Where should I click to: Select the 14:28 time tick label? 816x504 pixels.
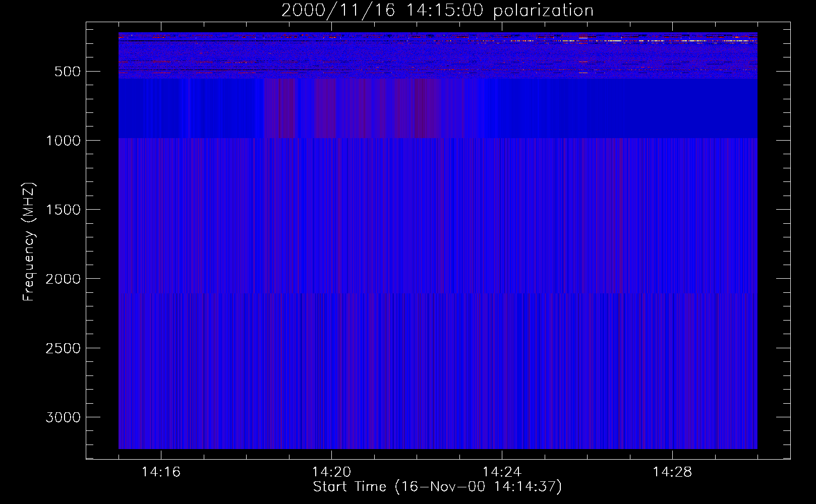coord(672,472)
